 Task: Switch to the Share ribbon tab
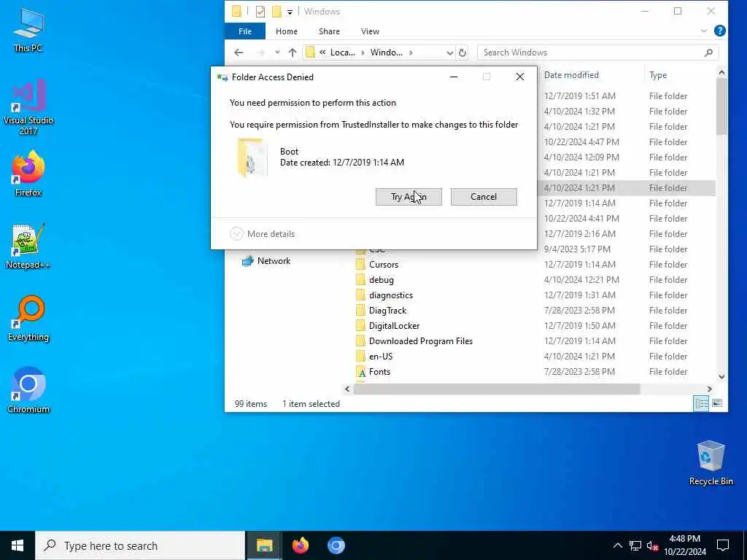point(329,31)
